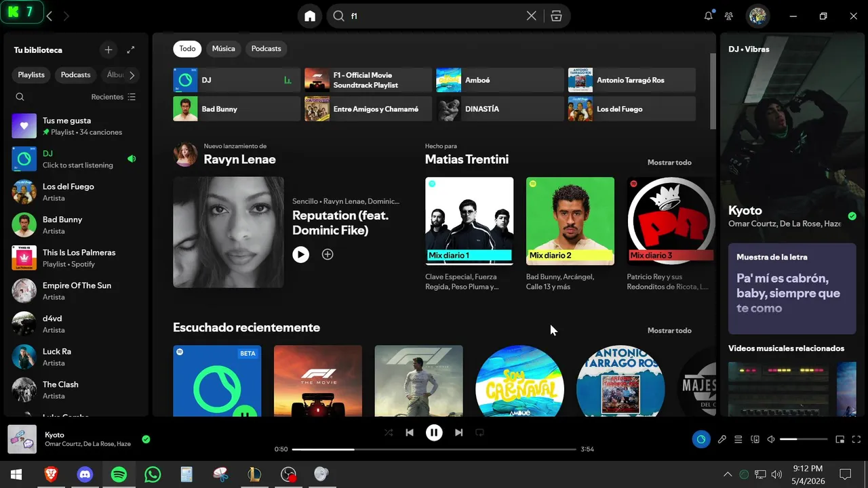Play Reputation by Ravyn Lenae

(300, 254)
